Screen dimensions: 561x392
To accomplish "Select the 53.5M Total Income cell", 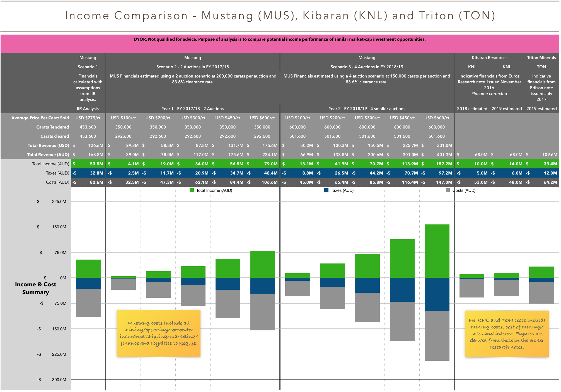I will click(88, 164).
